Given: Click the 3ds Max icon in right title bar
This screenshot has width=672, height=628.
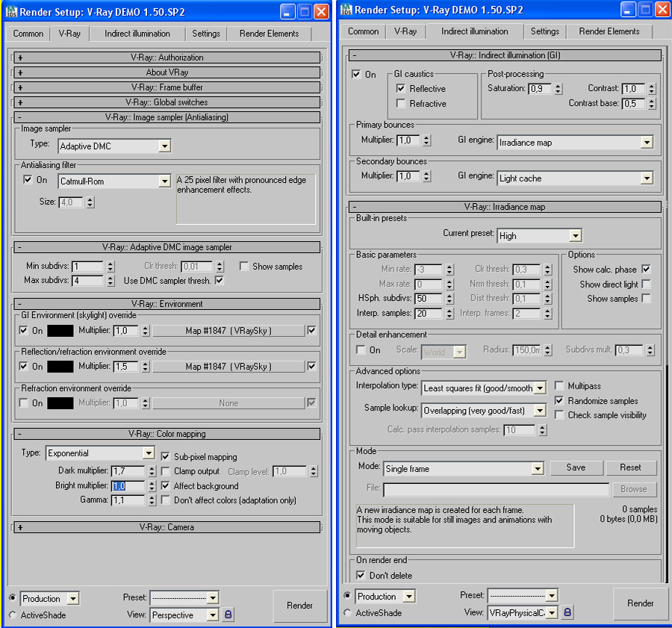Looking at the screenshot, I should click(345, 10).
